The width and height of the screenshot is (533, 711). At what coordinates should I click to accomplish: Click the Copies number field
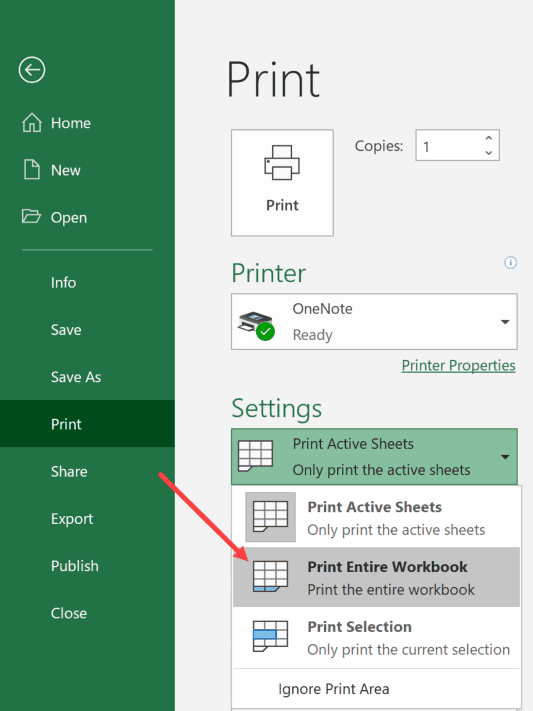pyautogui.click(x=457, y=145)
